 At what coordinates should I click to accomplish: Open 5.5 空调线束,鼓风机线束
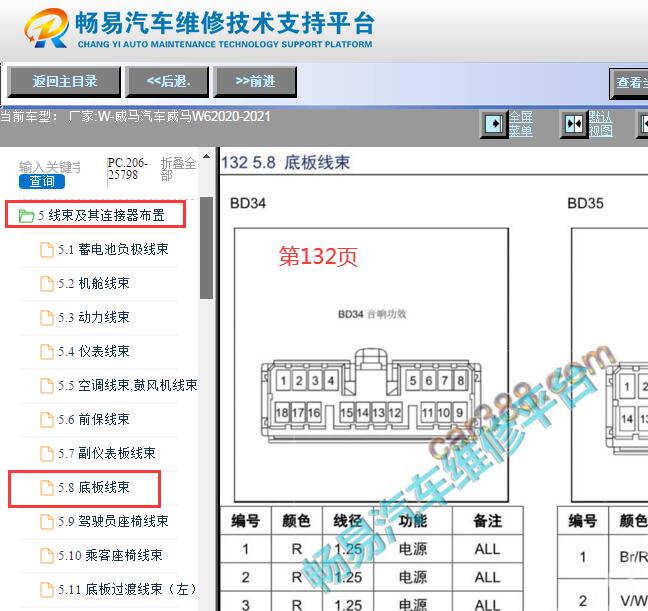pos(127,385)
